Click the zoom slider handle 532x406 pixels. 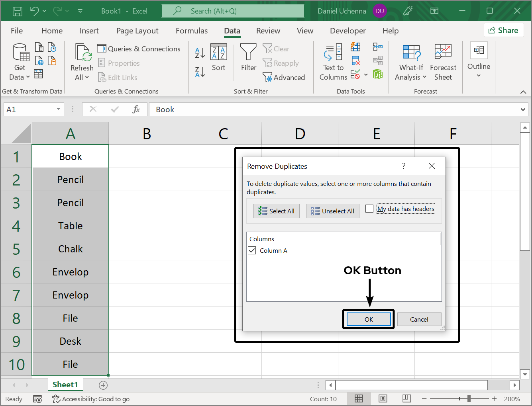(469, 398)
